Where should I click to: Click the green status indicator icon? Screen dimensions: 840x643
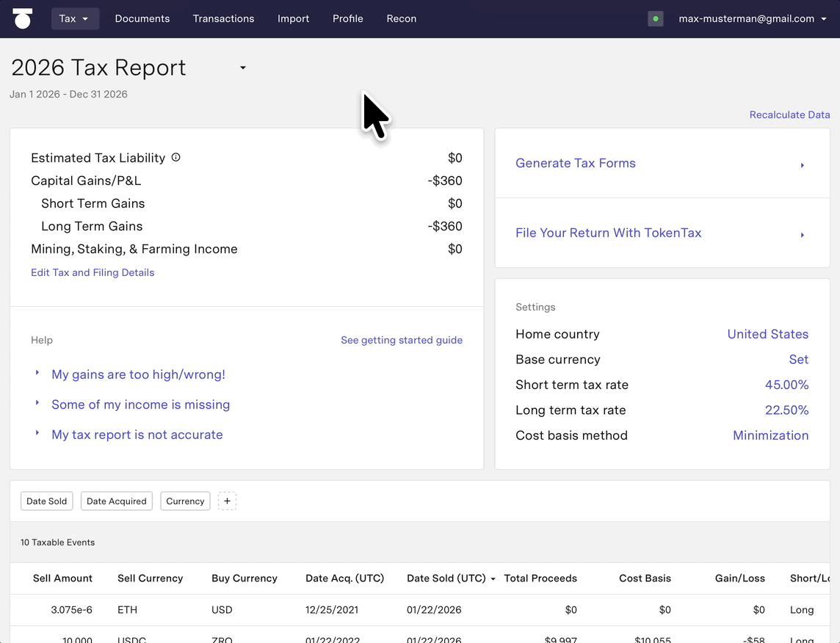pos(655,19)
